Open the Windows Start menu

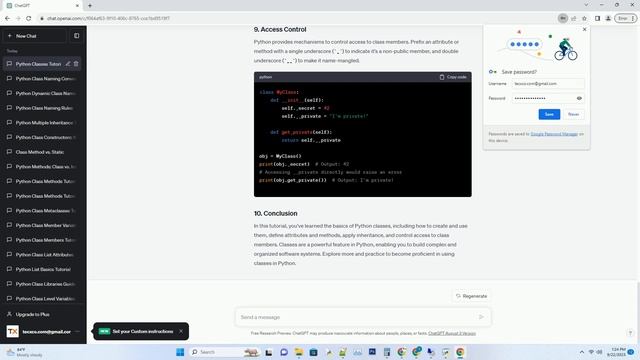coord(180,352)
